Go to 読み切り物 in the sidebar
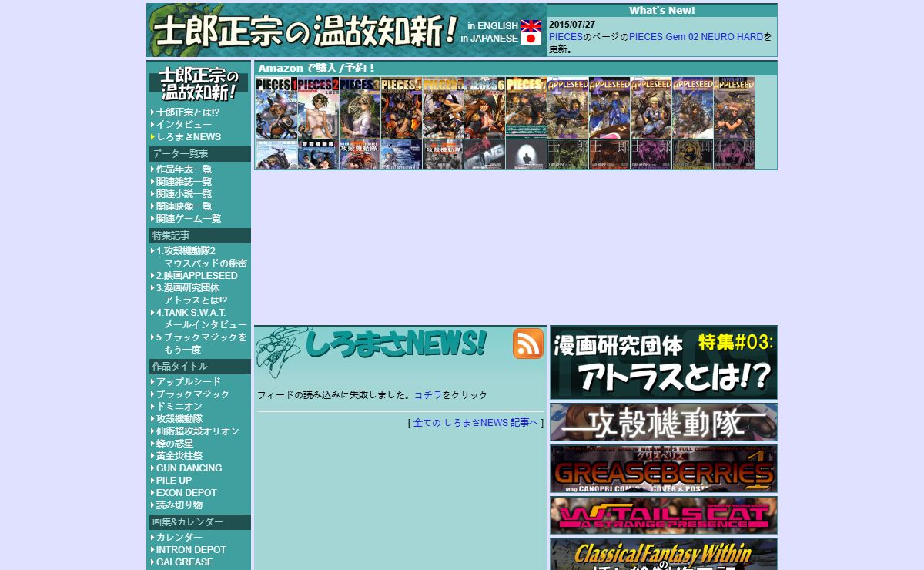Viewport: 924px width, 570px height. click(x=179, y=505)
